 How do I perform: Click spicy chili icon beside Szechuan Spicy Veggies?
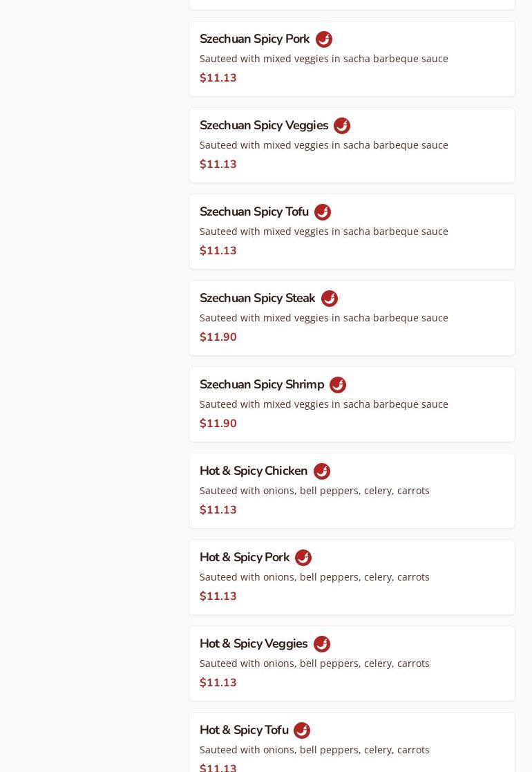point(342,126)
